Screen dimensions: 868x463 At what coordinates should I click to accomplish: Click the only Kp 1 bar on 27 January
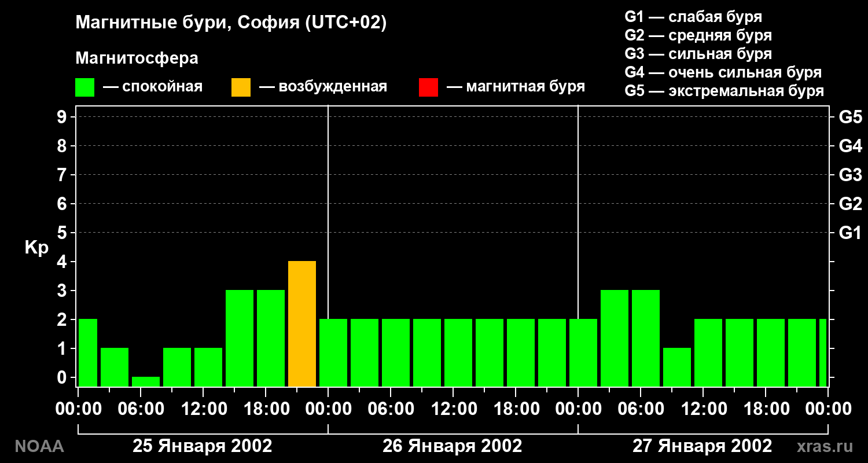click(677, 367)
